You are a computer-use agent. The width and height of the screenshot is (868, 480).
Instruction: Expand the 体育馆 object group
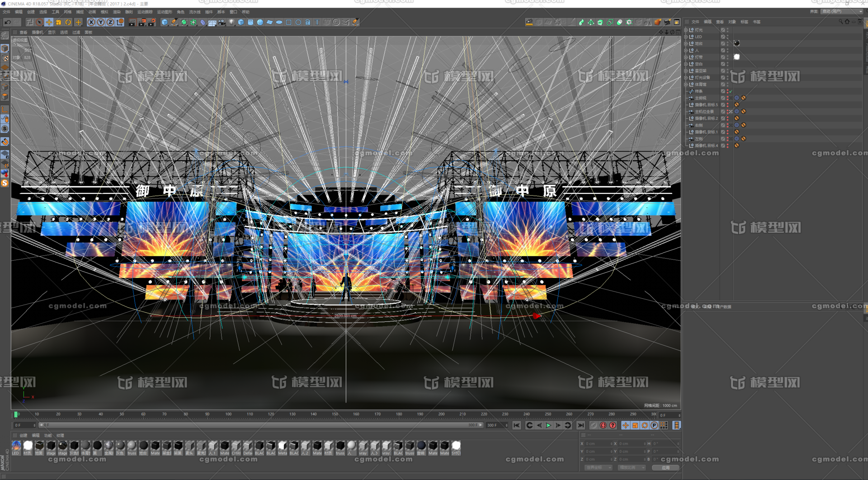tap(686, 85)
